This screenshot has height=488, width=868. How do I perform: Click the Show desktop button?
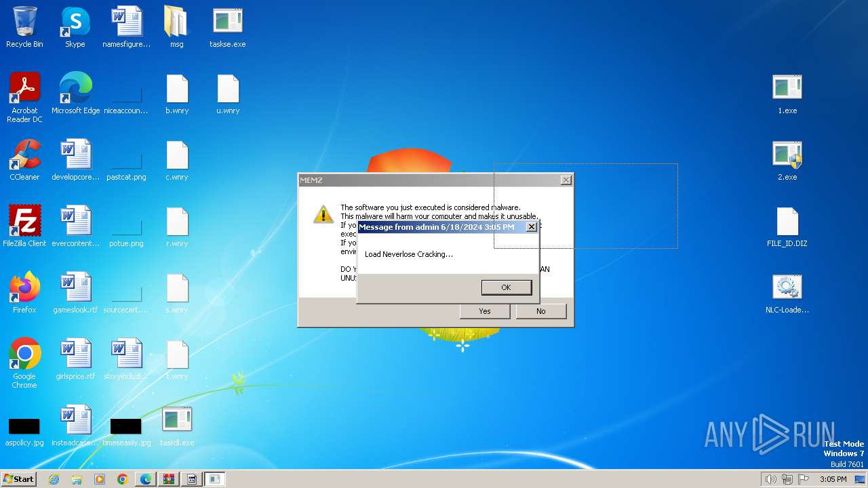(861, 479)
